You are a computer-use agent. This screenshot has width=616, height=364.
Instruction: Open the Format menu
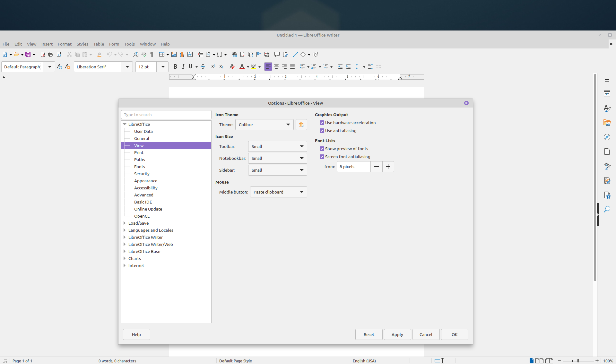click(x=65, y=44)
